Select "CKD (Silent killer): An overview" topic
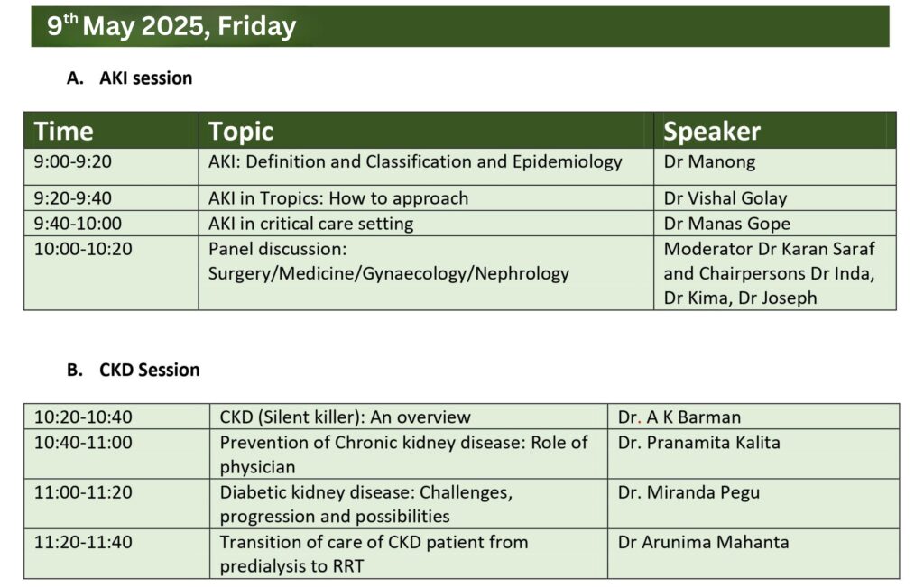Screen dimensions: 924x587 click(346, 417)
